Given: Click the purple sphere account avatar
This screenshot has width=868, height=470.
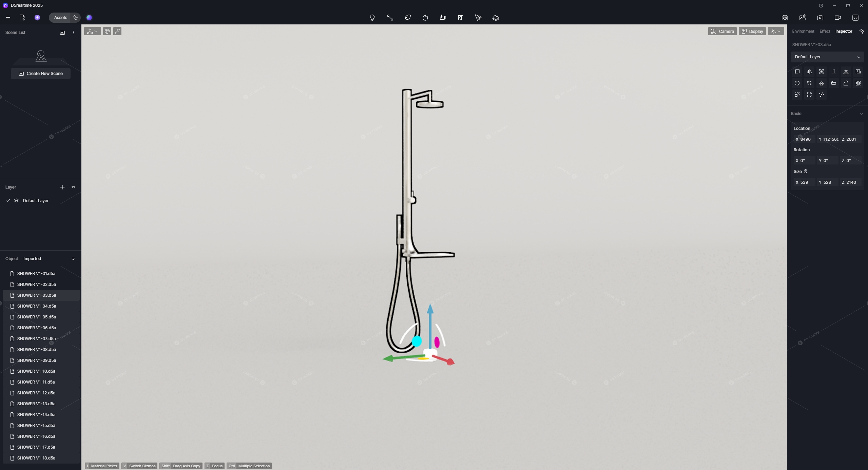Looking at the screenshot, I should [89, 18].
